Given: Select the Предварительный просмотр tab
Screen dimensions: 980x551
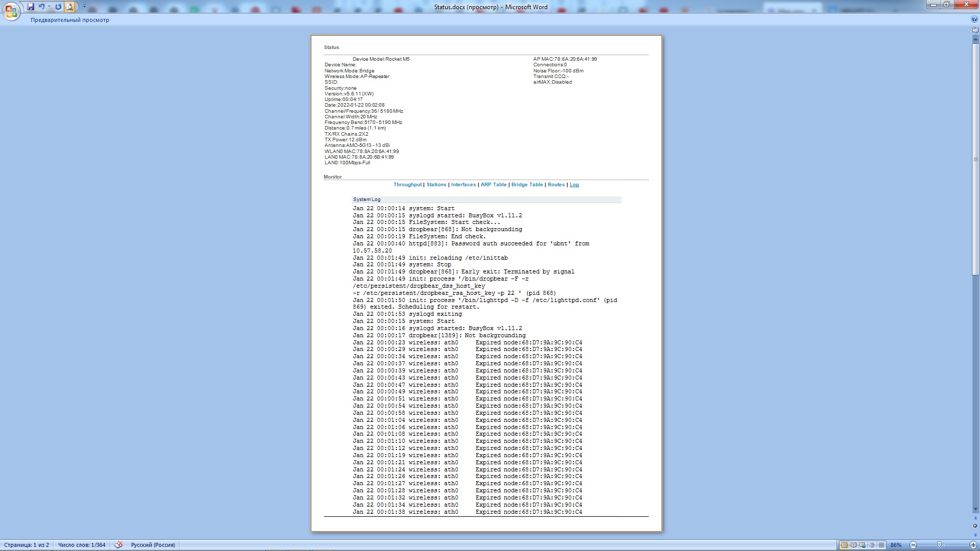Looking at the screenshot, I should pyautogui.click(x=69, y=20).
